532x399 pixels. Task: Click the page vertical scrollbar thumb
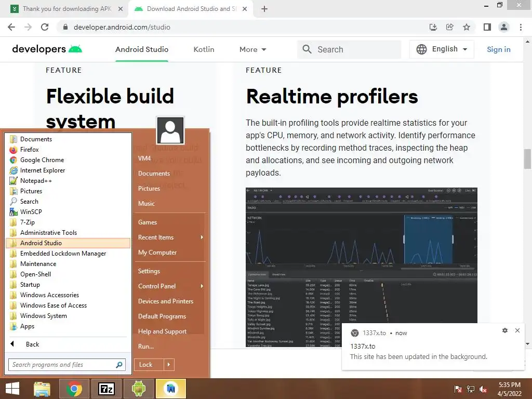click(x=527, y=158)
